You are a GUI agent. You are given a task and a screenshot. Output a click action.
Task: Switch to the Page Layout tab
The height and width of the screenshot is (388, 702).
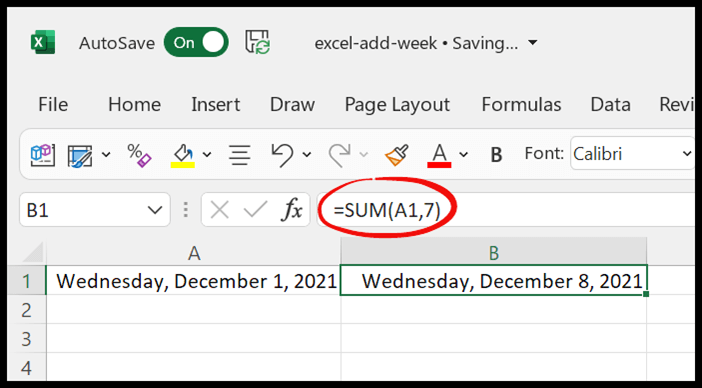click(x=397, y=105)
